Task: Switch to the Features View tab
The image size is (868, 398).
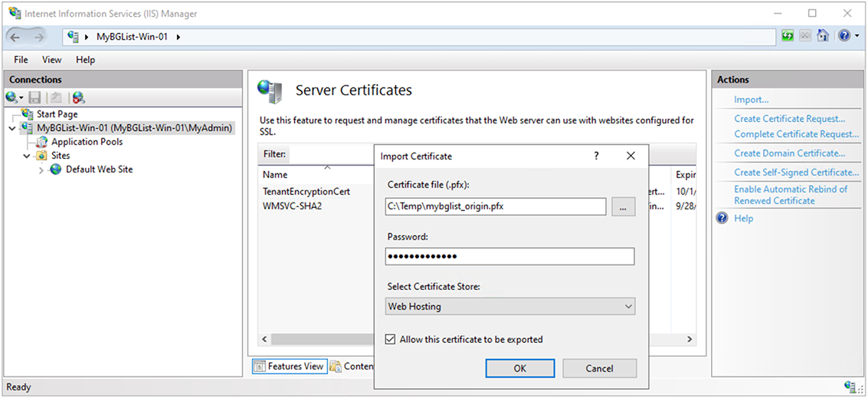Action: (x=290, y=367)
